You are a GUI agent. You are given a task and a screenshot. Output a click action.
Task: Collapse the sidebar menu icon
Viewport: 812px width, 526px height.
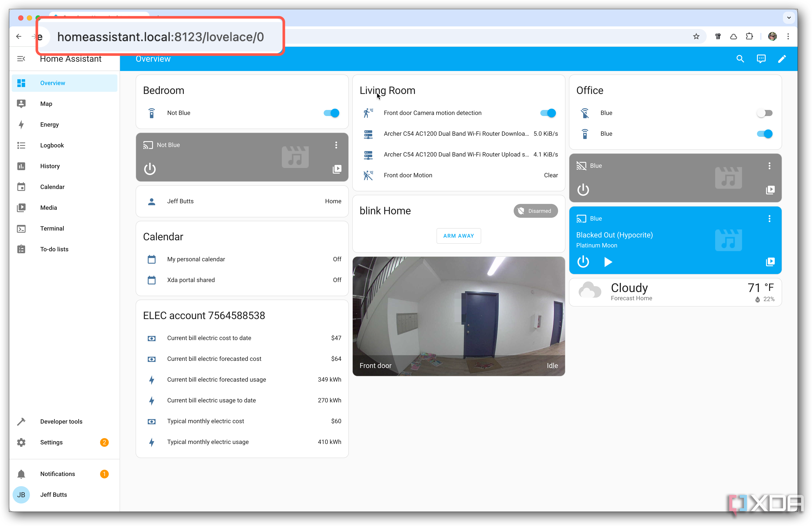point(21,59)
